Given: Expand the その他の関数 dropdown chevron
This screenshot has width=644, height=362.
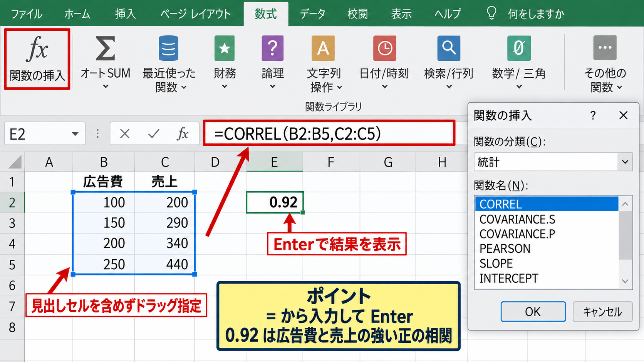Looking at the screenshot, I should [x=619, y=88].
